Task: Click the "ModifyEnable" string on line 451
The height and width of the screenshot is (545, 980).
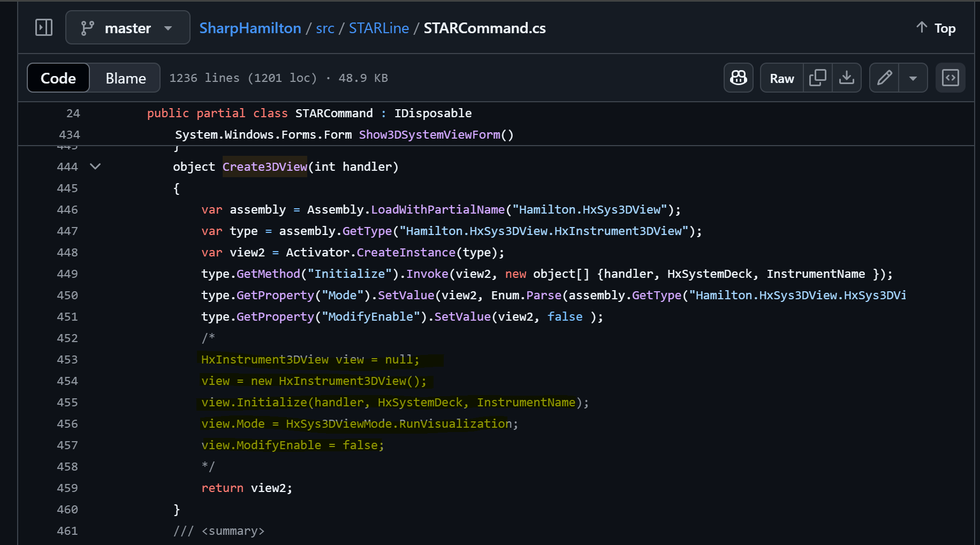Action: coord(370,316)
